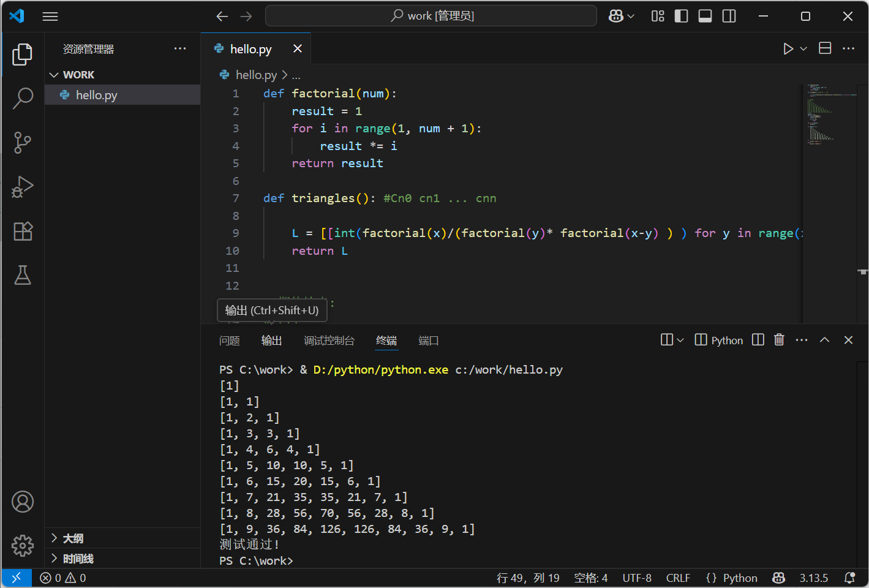This screenshot has width=869, height=588.
Task: Change 空格: 4 indentation setting
Action: coord(590,578)
